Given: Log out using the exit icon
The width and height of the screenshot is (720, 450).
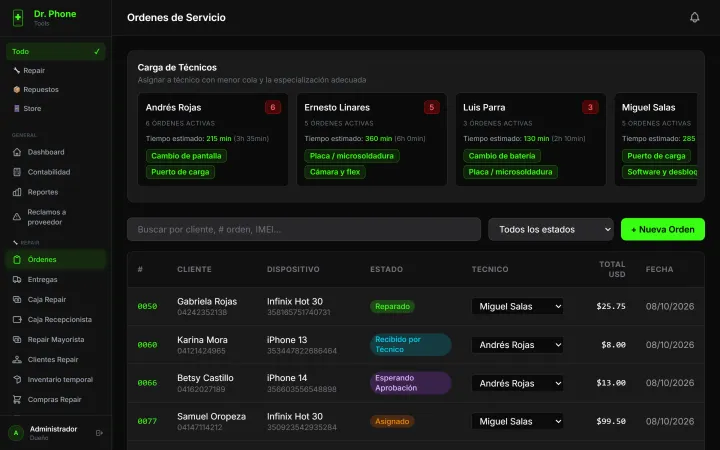Looking at the screenshot, I should pos(99,433).
